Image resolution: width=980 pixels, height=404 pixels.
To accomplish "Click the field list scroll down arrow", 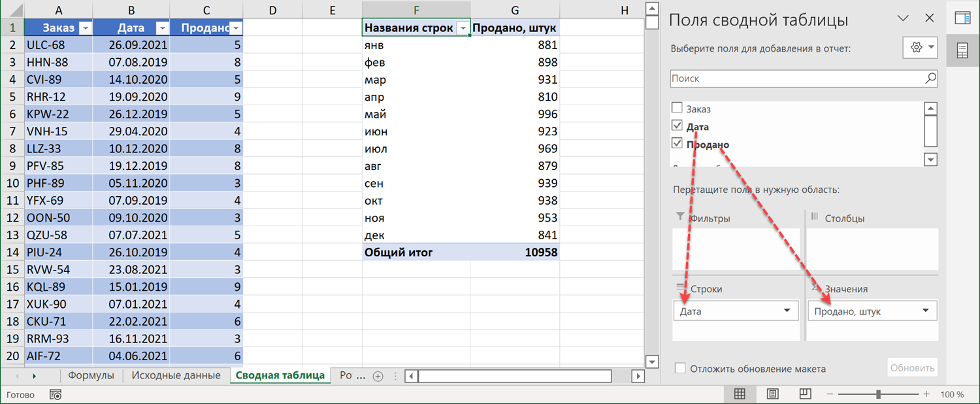I will pyautogui.click(x=931, y=159).
